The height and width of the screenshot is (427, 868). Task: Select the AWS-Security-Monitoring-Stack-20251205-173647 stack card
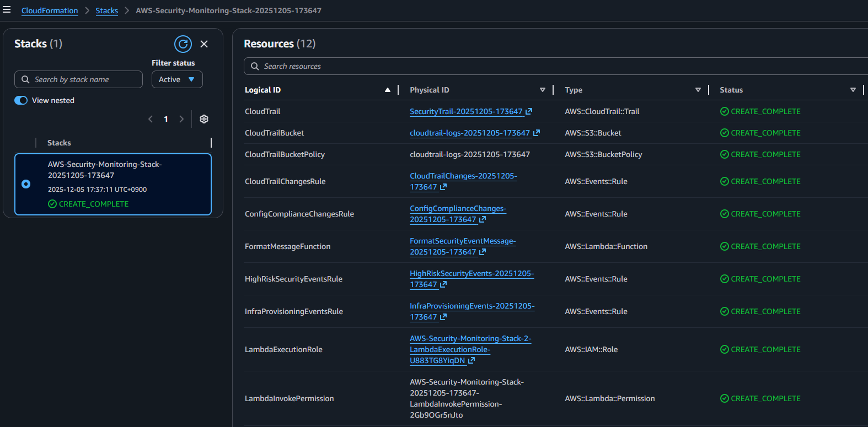[113, 184]
